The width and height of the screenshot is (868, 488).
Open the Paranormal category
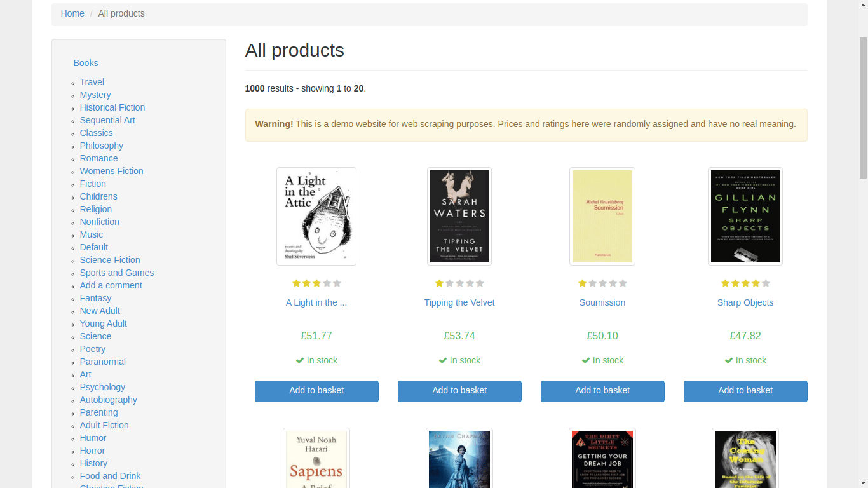(x=103, y=362)
